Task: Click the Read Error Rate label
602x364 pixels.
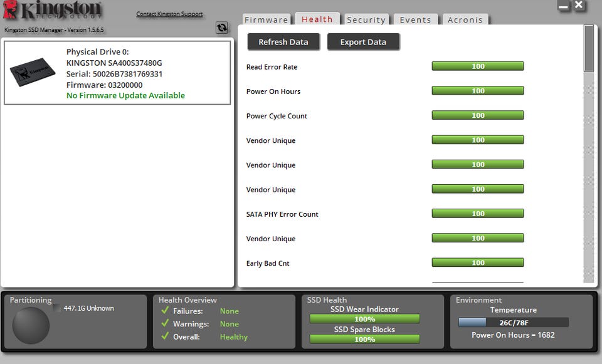Action: (272, 67)
